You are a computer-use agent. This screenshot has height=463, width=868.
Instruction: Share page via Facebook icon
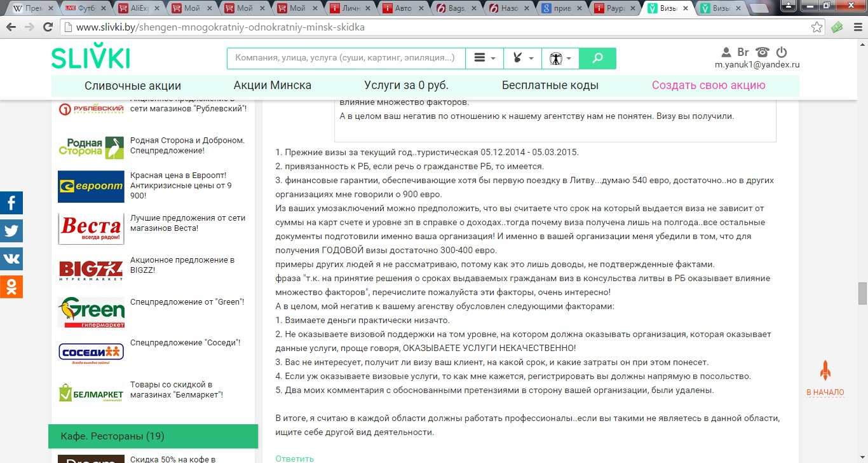pyautogui.click(x=11, y=203)
